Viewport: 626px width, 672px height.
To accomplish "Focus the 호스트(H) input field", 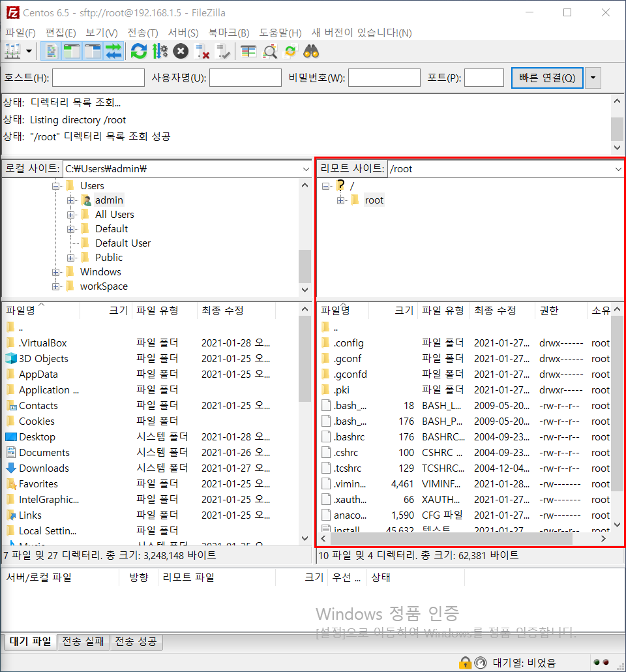I will tap(98, 78).
